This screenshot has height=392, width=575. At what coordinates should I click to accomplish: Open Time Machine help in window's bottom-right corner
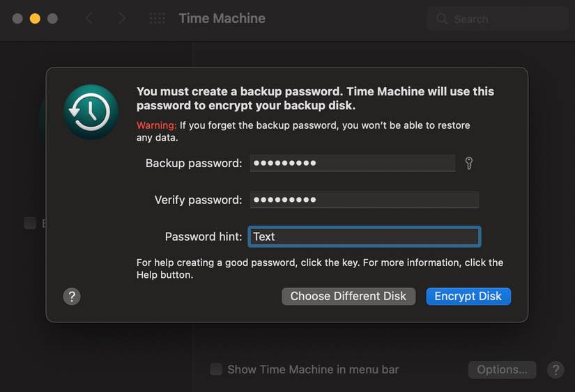pos(555,370)
